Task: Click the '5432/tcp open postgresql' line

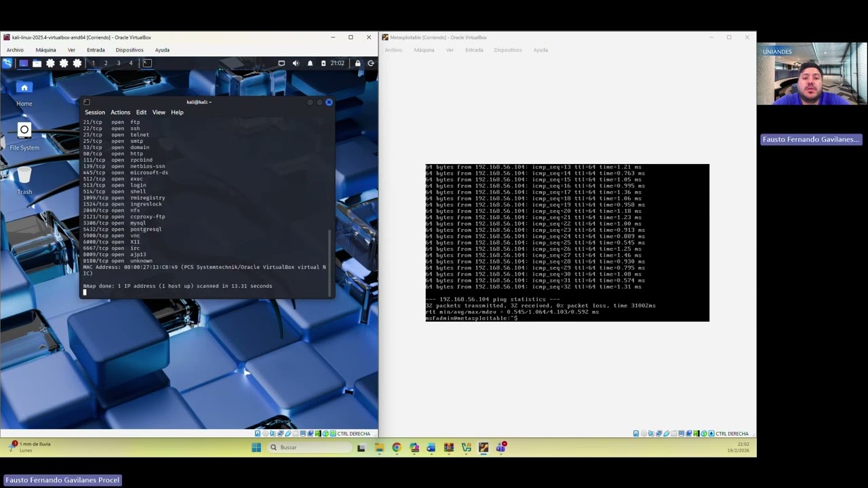Action: coord(122,229)
